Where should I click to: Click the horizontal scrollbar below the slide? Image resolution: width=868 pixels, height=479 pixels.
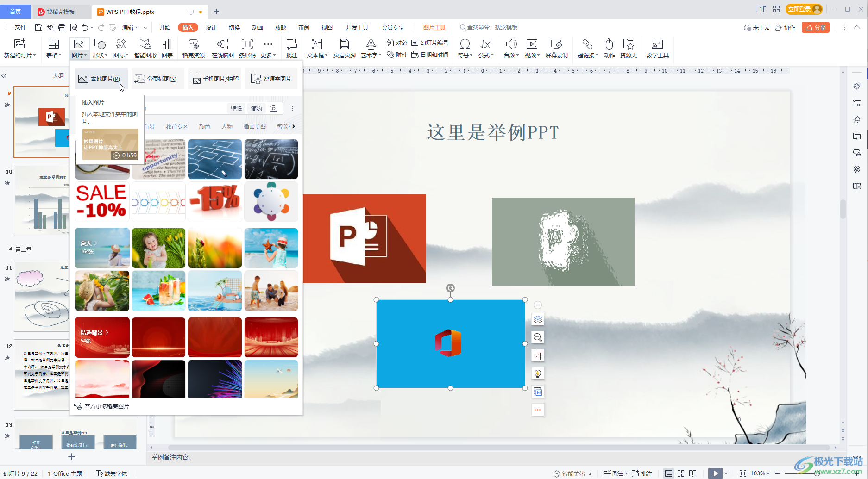pyautogui.click(x=498, y=448)
